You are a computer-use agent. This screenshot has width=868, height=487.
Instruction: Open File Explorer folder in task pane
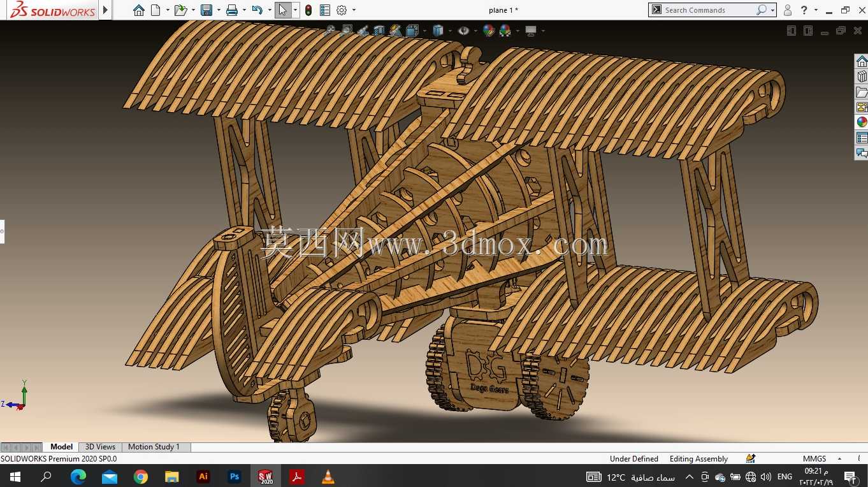pos(862,92)
